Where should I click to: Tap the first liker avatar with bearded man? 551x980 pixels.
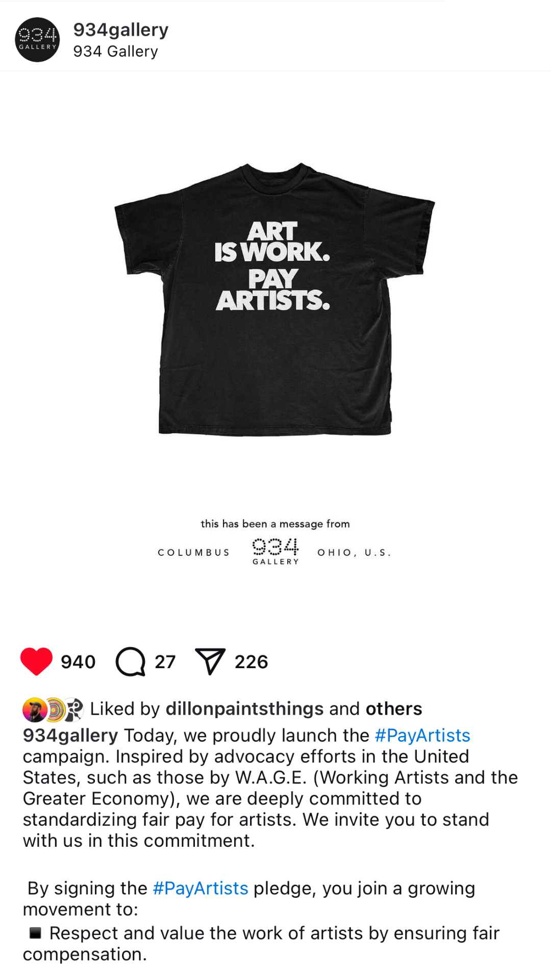(x=35, y=709)
